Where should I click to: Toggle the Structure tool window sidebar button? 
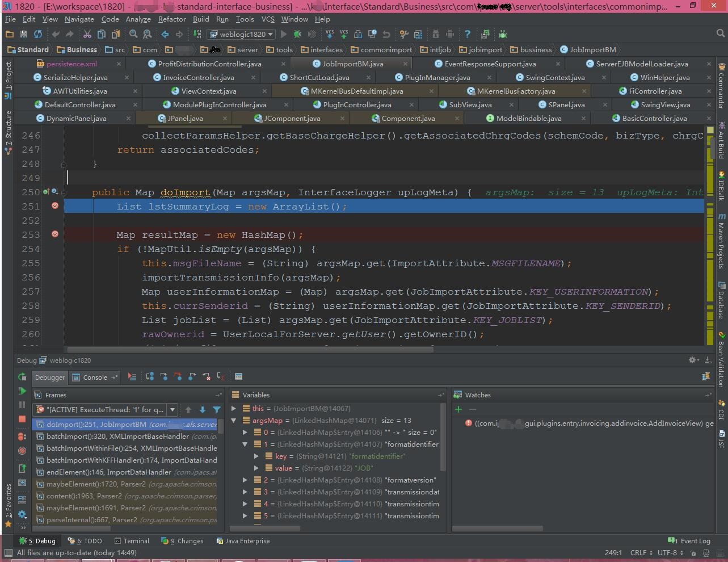click(x=8, y=133)
